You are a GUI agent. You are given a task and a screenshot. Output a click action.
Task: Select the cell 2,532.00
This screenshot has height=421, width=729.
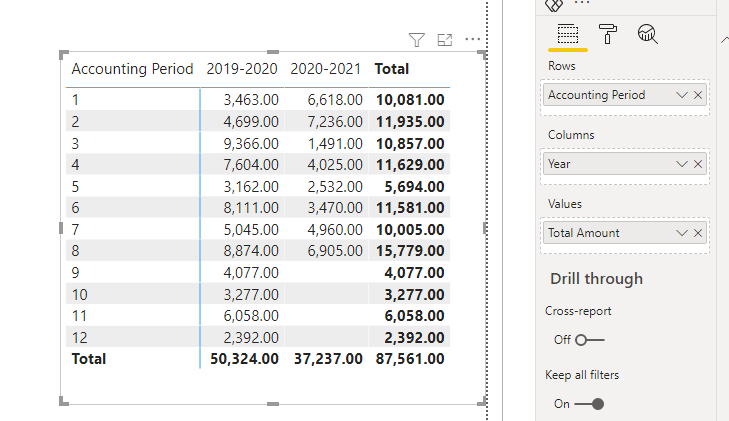335,186
